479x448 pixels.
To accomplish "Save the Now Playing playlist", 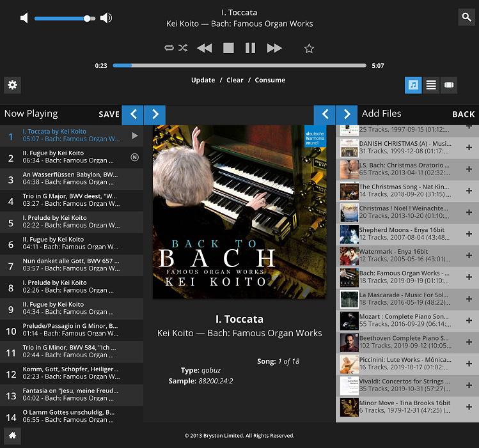I will [109, 114].
